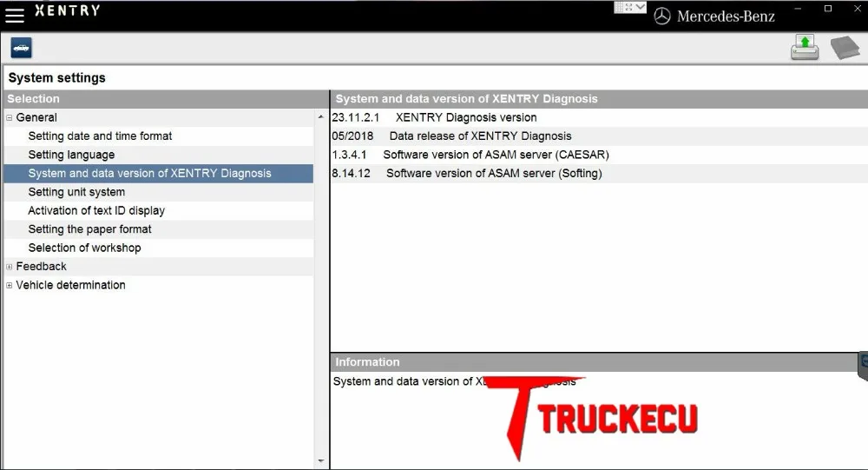The width and height of the screenshot is (868, 470).
Task: Click the System settings heading
Action: (x=57, y=77)
